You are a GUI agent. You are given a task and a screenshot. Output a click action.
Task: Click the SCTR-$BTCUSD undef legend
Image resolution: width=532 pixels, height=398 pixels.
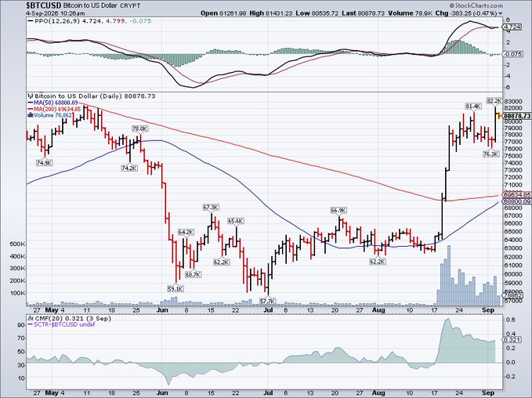point(64,324)
